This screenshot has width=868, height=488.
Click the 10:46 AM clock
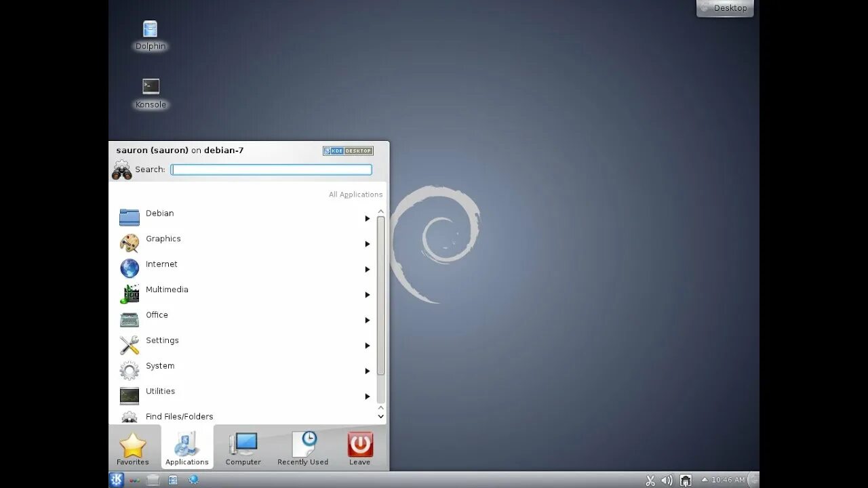(728, 480)
